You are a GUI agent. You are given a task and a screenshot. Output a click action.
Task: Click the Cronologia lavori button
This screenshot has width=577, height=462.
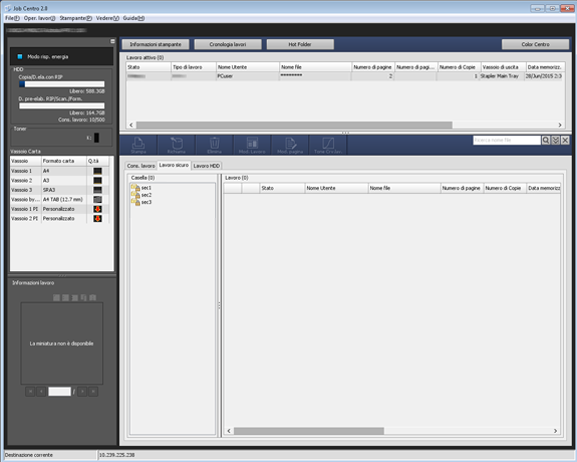click(x=228, y=44)
